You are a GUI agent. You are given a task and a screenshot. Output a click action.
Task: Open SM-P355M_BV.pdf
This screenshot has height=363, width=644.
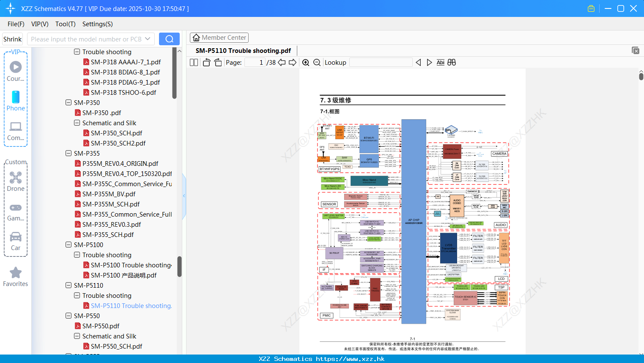(x=109, y=194)
